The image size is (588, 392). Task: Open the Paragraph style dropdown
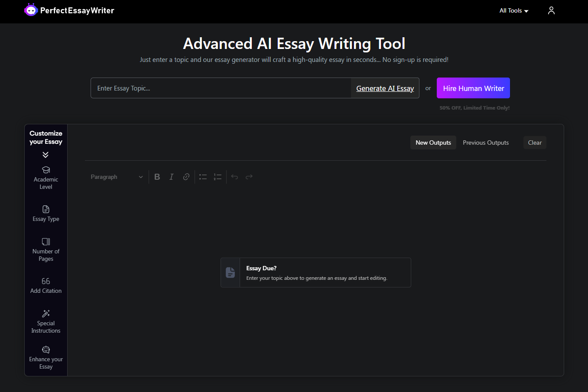pos(117,177)
